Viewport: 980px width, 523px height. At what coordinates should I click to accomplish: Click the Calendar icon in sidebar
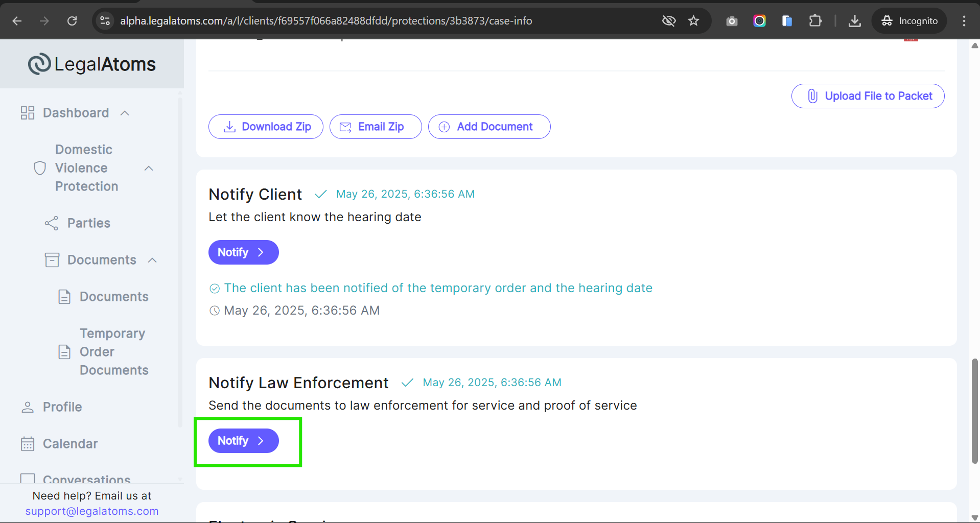(28, 444)
